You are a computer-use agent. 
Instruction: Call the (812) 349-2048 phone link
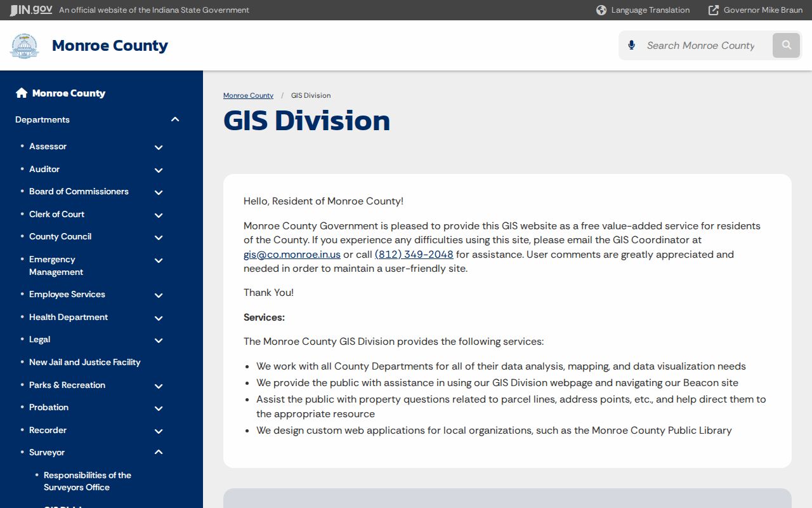tap(414, 255)
